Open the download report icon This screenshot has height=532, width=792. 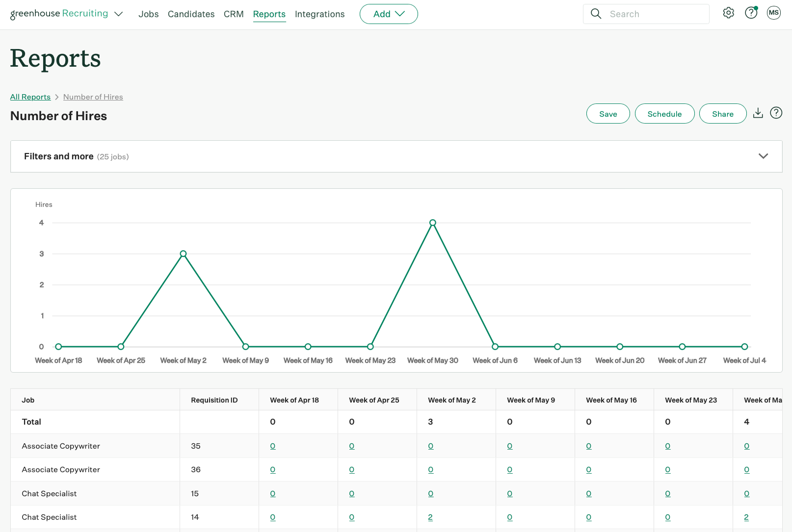pos(758,113)
